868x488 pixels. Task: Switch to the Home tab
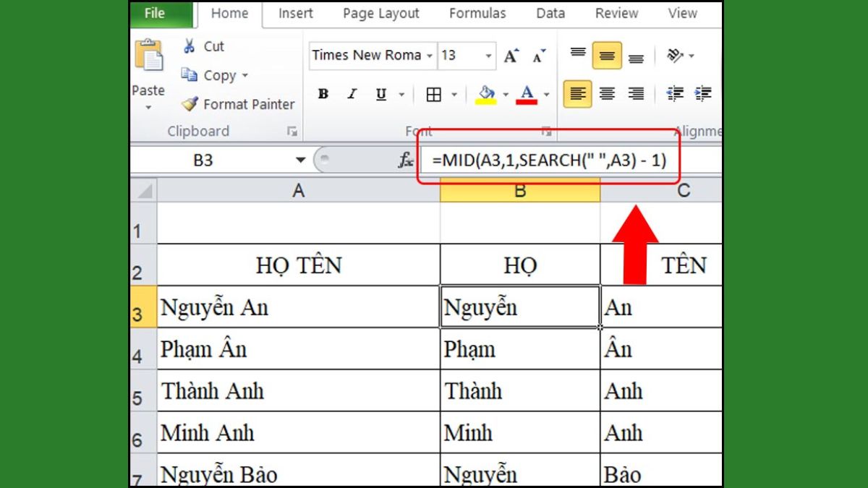pos(229,13)
